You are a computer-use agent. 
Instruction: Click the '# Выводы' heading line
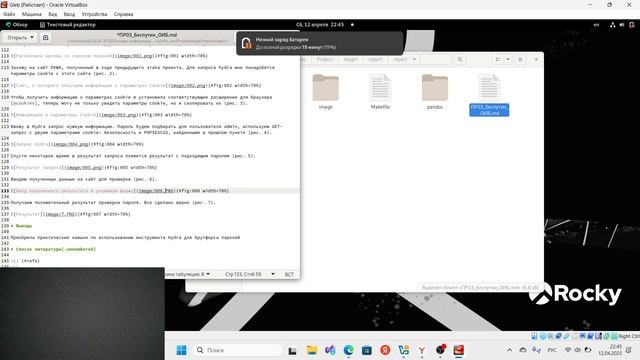point(21,226)
